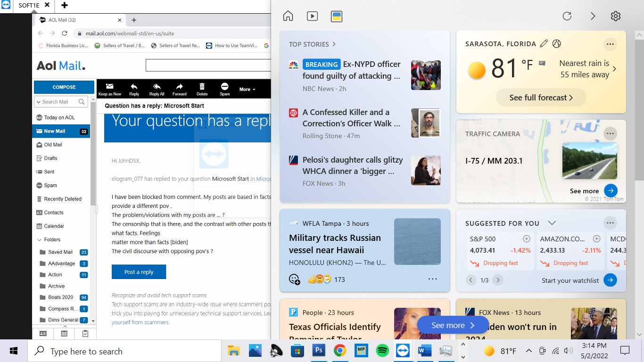Open the Florida Business Lic... bookmark

(63, 46)
